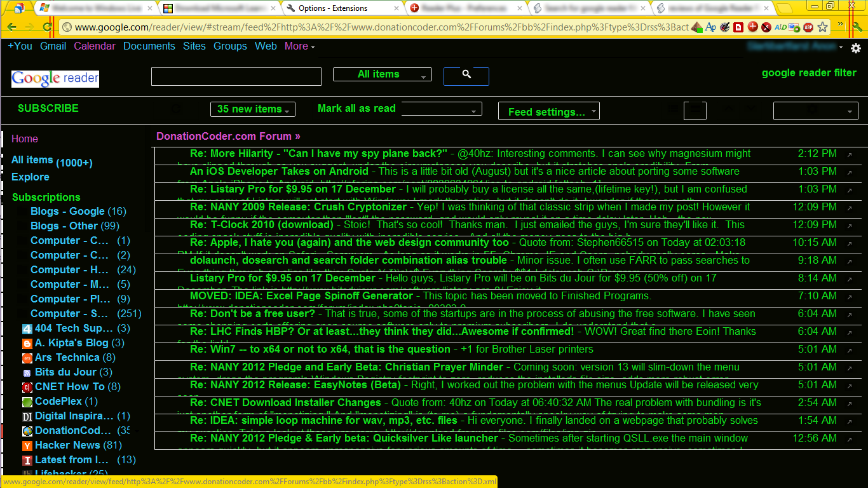Viewport: 868px width, 488px height.
Task: Click the Ars Technica feed favicon
Action: click(27, 358)
